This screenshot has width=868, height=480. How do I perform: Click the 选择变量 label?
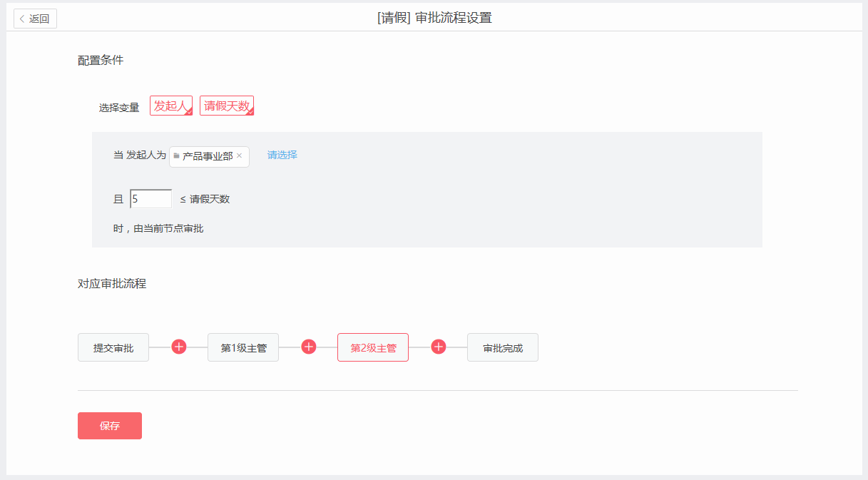point(119,108)
